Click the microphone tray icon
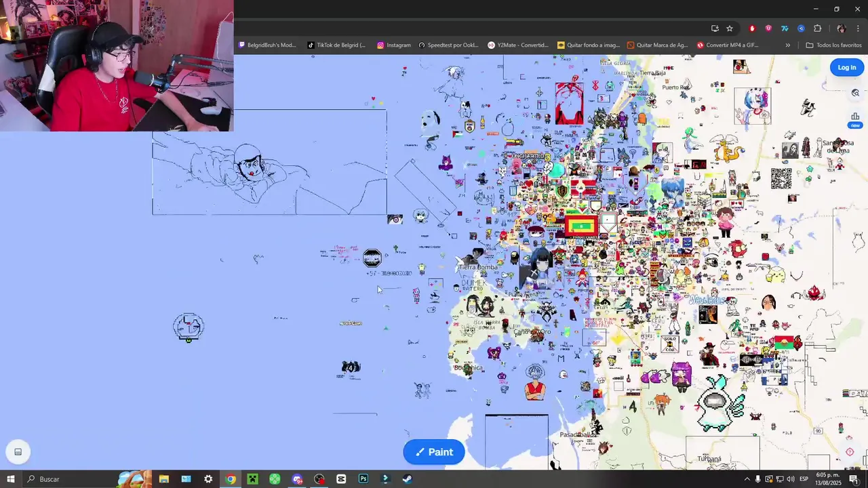Screen dimensions: 868x488 pos(758,479)
